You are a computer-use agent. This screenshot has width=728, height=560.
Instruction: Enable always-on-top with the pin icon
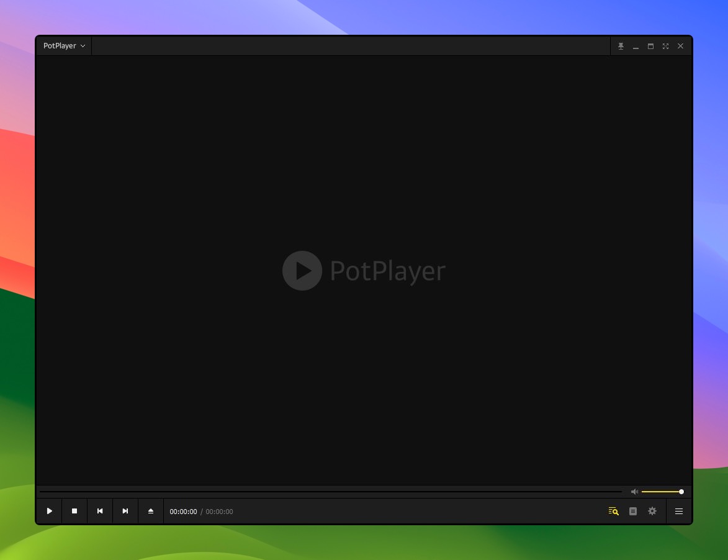tap(621, 46)
